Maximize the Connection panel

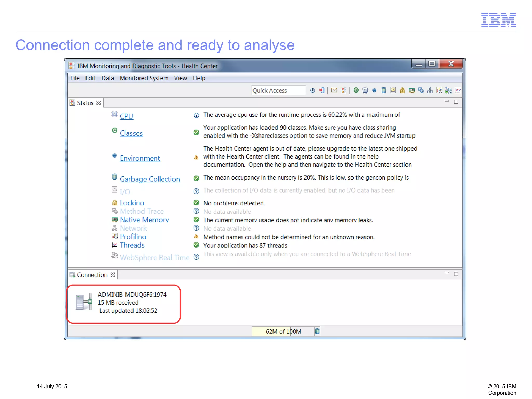pyautogui.click(x=456, y=274)
